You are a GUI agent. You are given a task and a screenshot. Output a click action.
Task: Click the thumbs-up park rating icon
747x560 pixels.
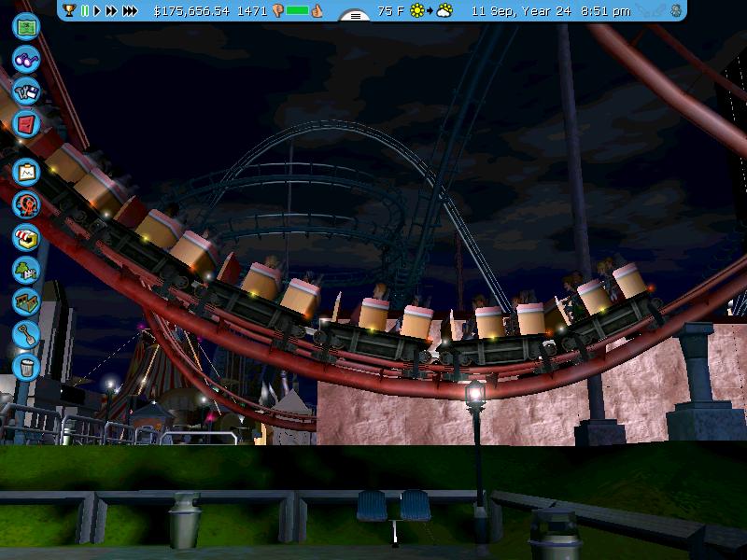[317, 10]
